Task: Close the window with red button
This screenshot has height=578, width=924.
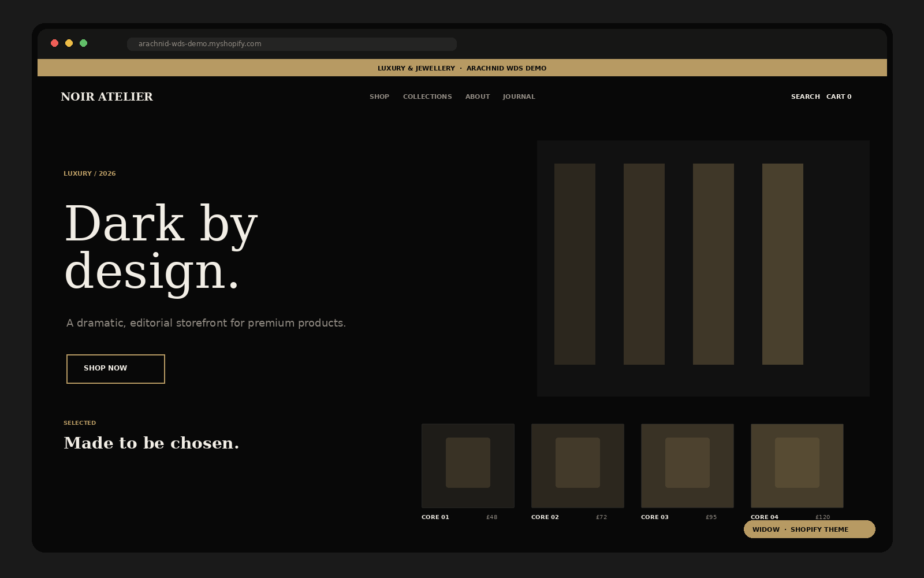Action: coord(55,43)
